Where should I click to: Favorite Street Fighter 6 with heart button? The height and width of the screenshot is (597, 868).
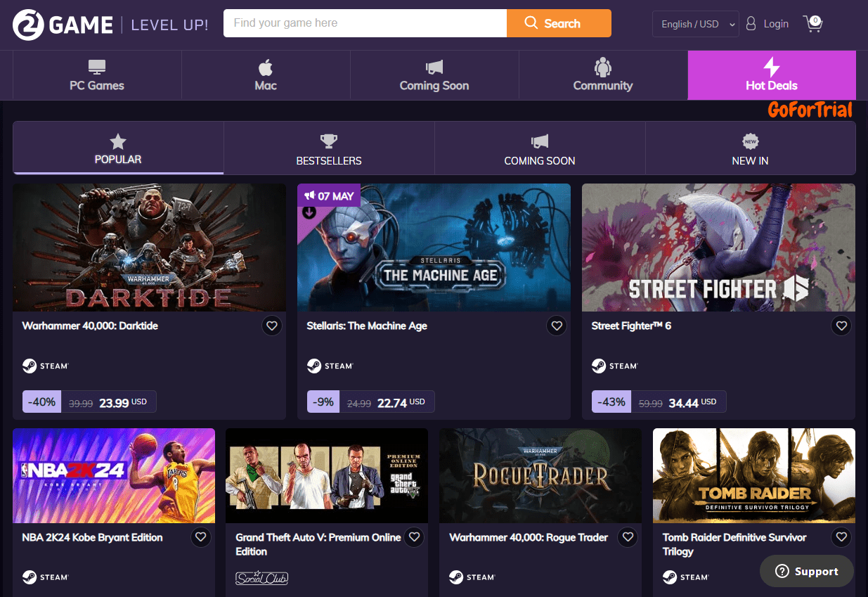[841, 326]
